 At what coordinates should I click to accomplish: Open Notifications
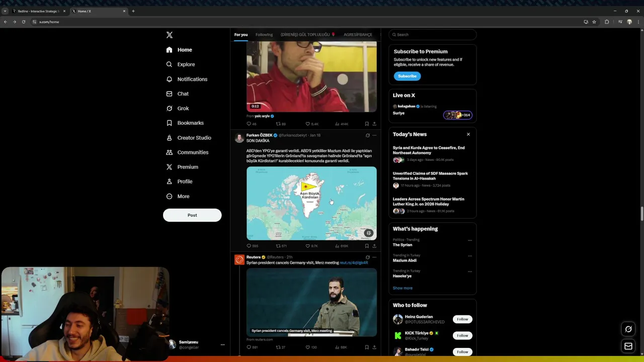point(187,79)
